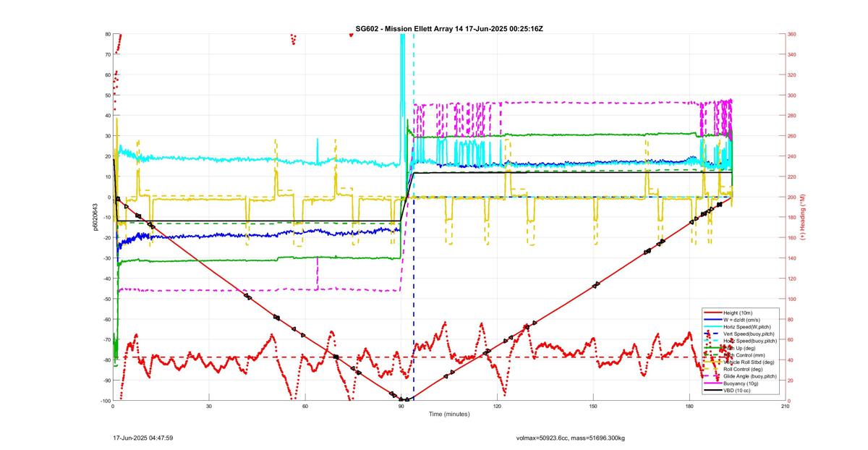Click the red Height line sample in legend
Viewport: 868px width, 450px height.
click(x=712, y=312)
